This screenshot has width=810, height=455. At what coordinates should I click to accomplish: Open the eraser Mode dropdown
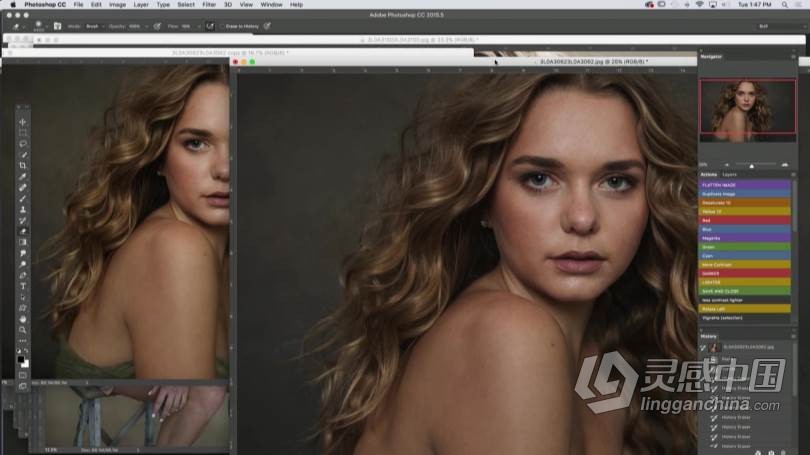click(95, 26)
